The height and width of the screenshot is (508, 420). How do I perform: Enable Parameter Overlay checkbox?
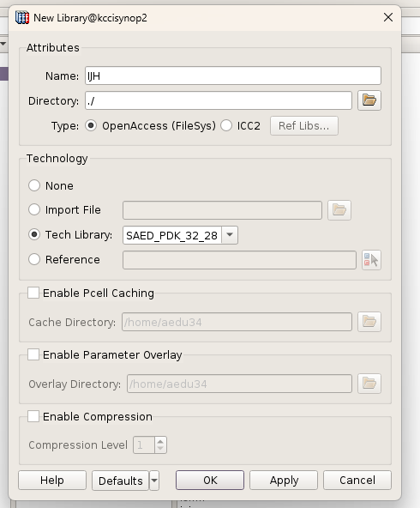coord(33,354)
